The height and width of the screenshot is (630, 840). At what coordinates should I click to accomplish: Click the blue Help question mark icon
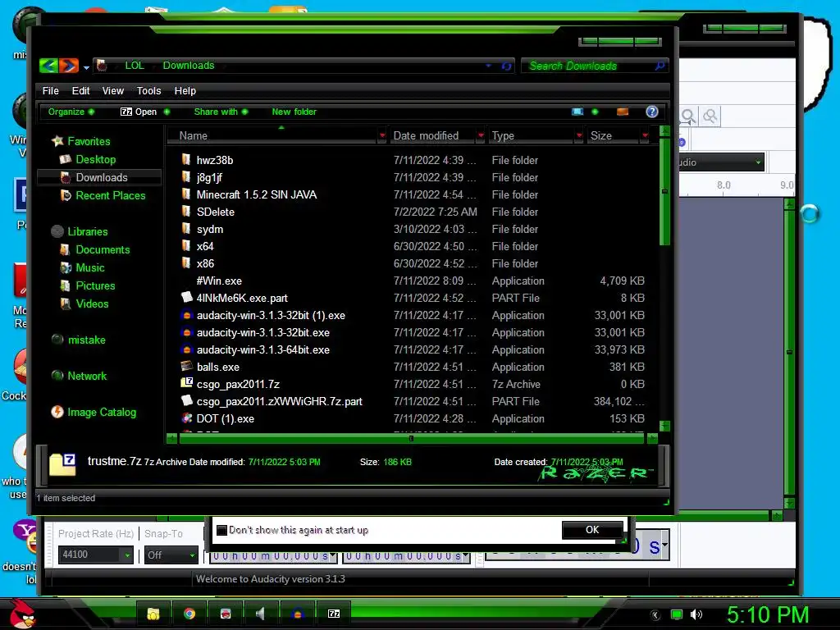652,112
